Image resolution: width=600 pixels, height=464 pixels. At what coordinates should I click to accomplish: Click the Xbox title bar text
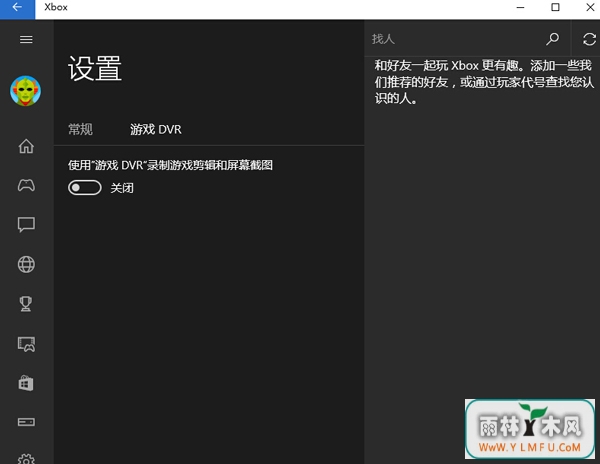tap(56, 7)
